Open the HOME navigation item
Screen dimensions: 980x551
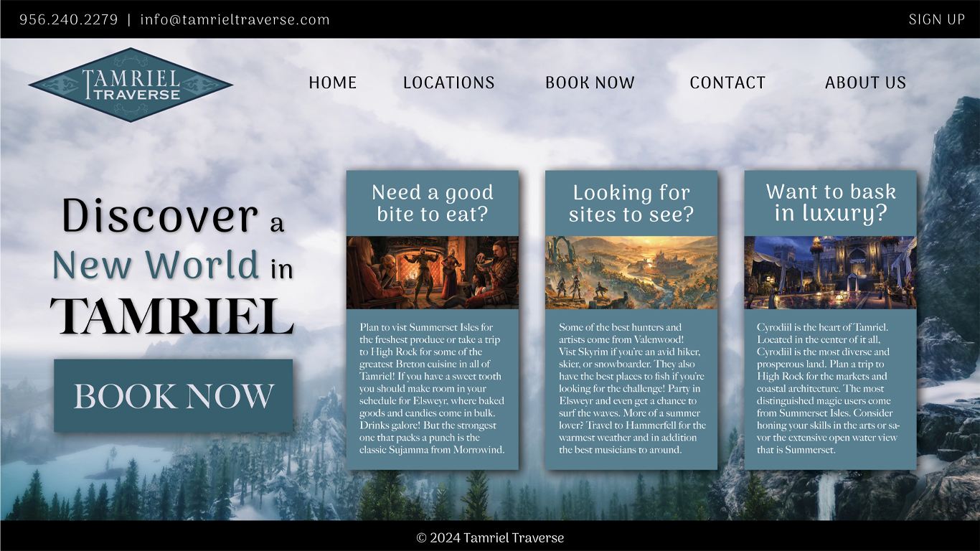332,83
